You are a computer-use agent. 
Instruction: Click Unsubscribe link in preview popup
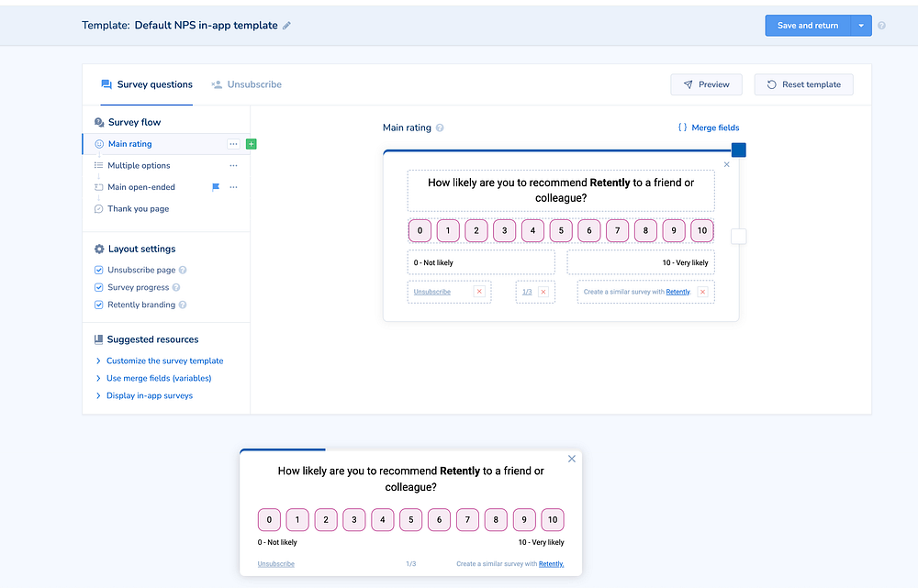point(275,564)
